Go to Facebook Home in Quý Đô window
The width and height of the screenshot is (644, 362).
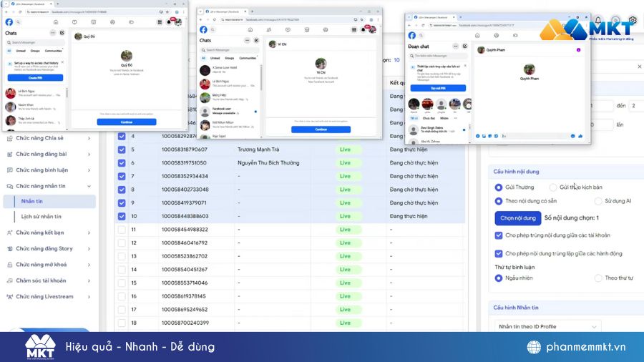tap(56, 22)
